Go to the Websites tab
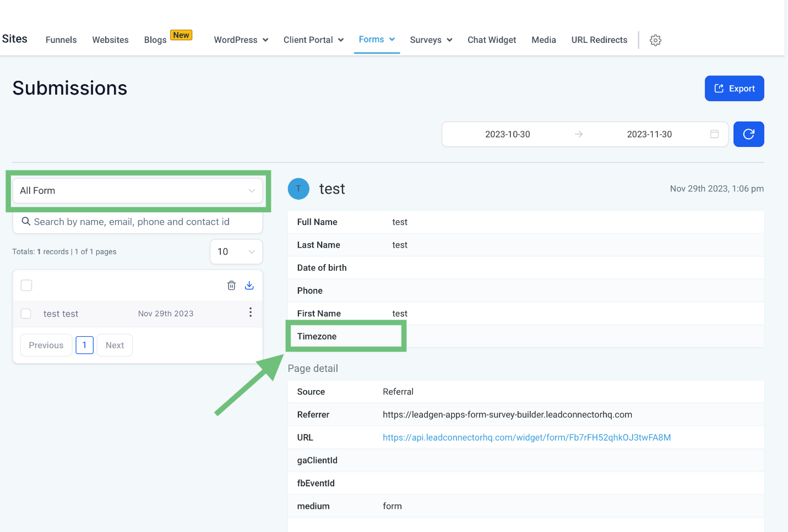This screenshot has height=532, width=788. tap(110, 40)
